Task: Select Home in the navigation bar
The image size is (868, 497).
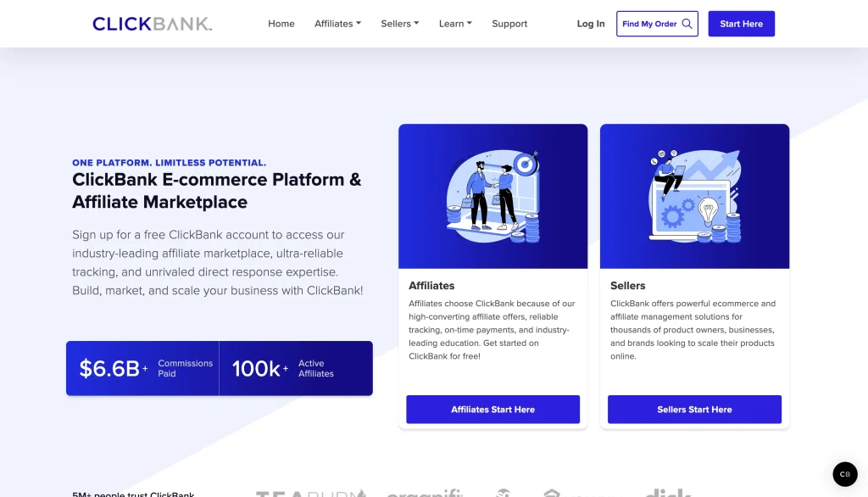Action: point(281,24)
